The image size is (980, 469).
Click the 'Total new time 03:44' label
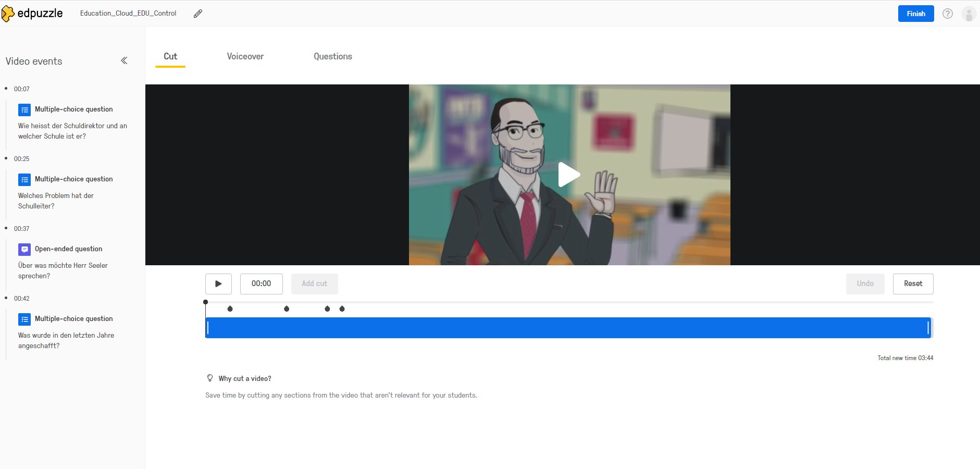click(x=905, y=358)
